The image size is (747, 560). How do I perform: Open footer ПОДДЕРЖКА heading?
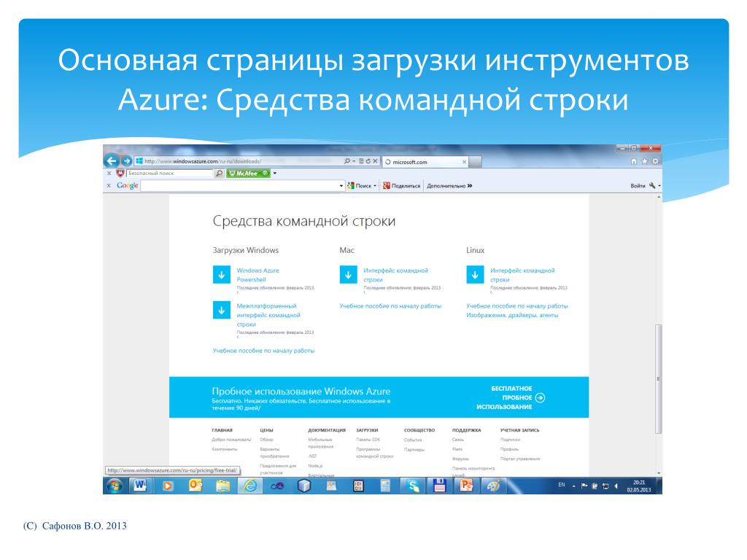pos(466,430)
